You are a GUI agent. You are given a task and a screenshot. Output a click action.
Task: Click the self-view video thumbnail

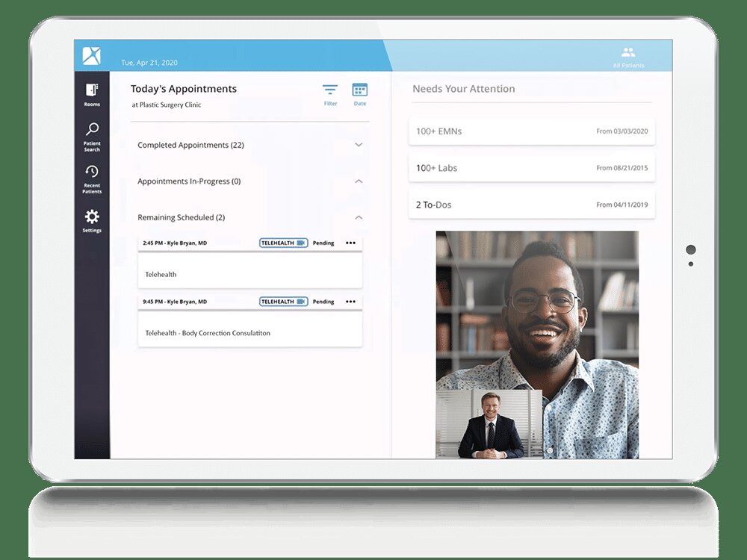[489, 423]
